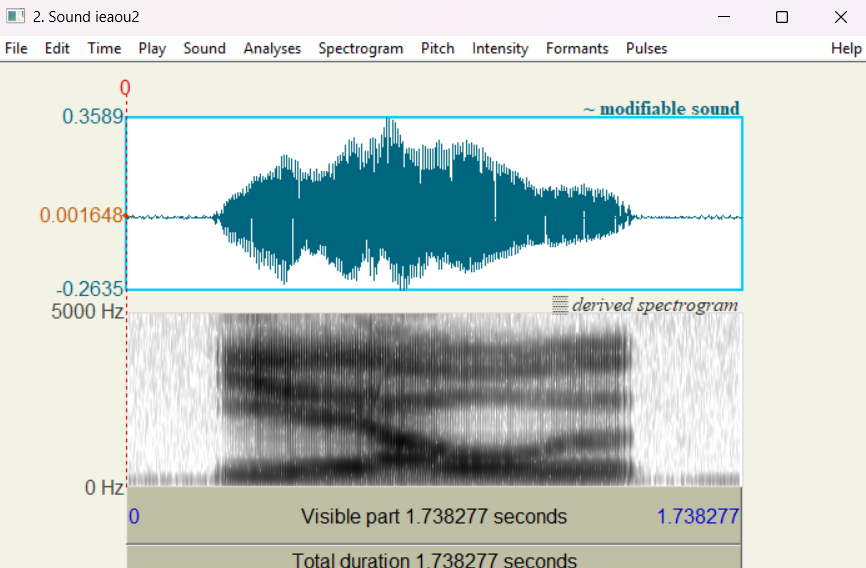
Task: Click the 'derived spectrogram' label
Action: click(654, 304)
